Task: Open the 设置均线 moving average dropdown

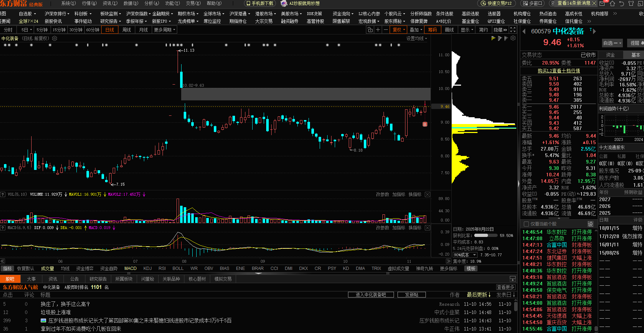Action: coord(417,38)
